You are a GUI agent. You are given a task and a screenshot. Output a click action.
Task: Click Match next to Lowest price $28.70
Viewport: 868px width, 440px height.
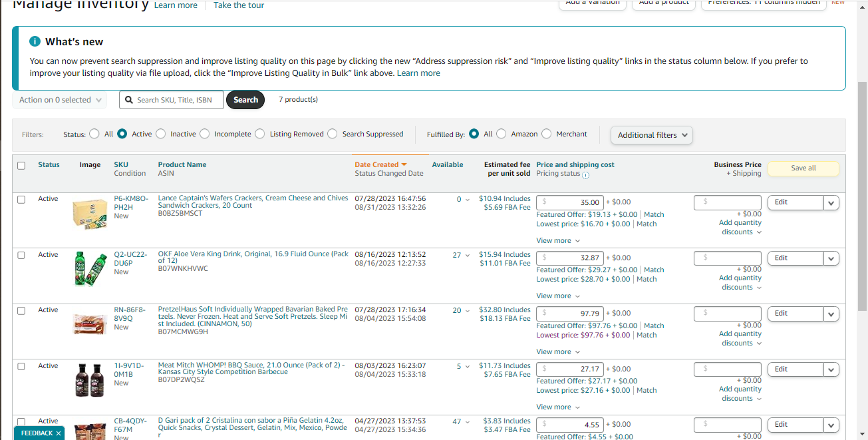tap(647, 280)
